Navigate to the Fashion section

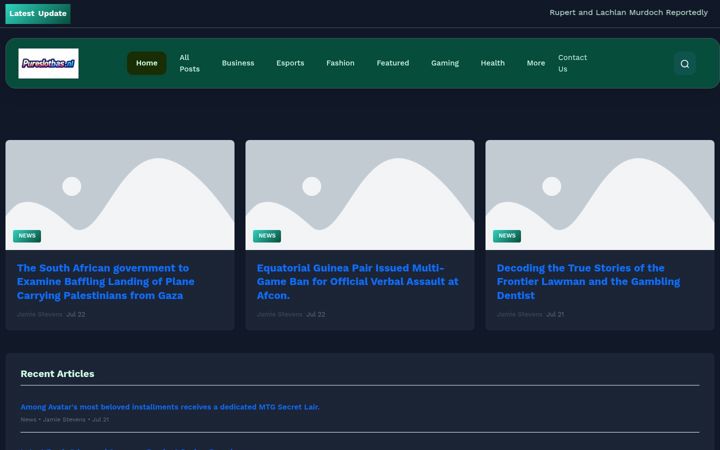(340, 63)
